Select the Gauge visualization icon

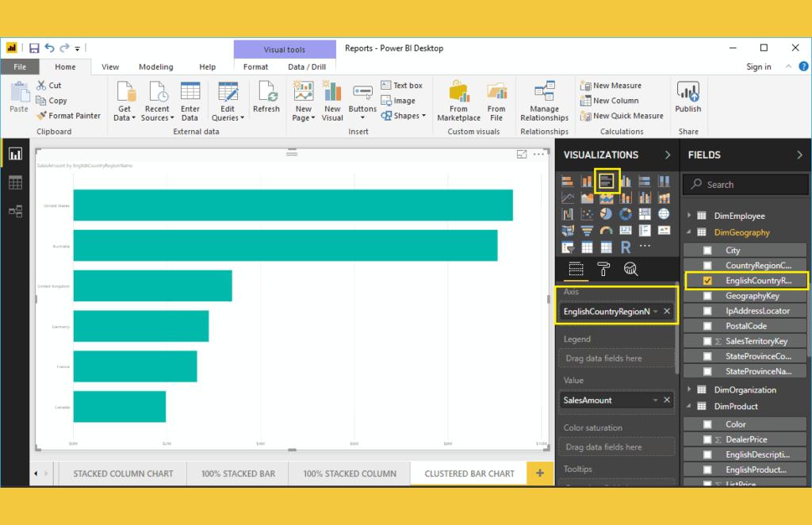607,230
